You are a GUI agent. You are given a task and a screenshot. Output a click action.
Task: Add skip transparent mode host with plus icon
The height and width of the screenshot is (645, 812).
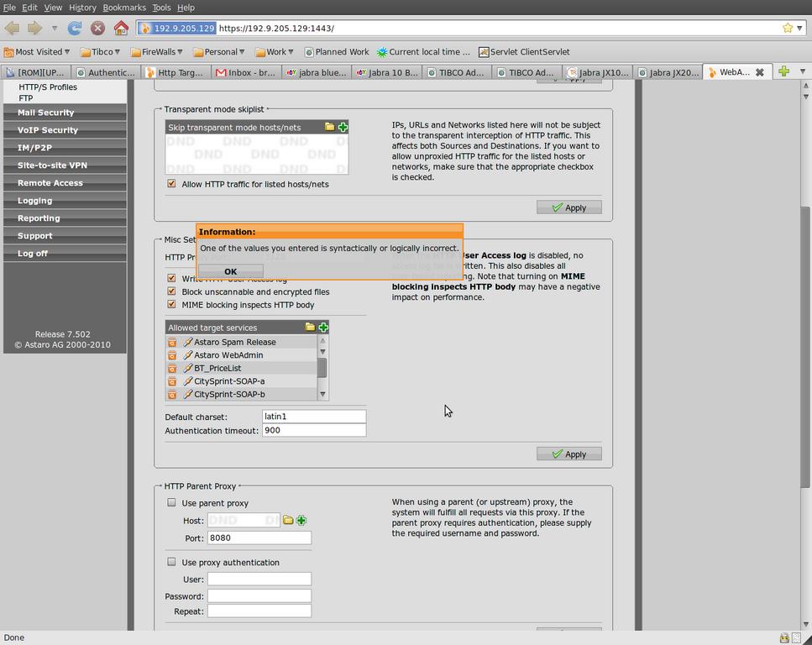[343, 127]
